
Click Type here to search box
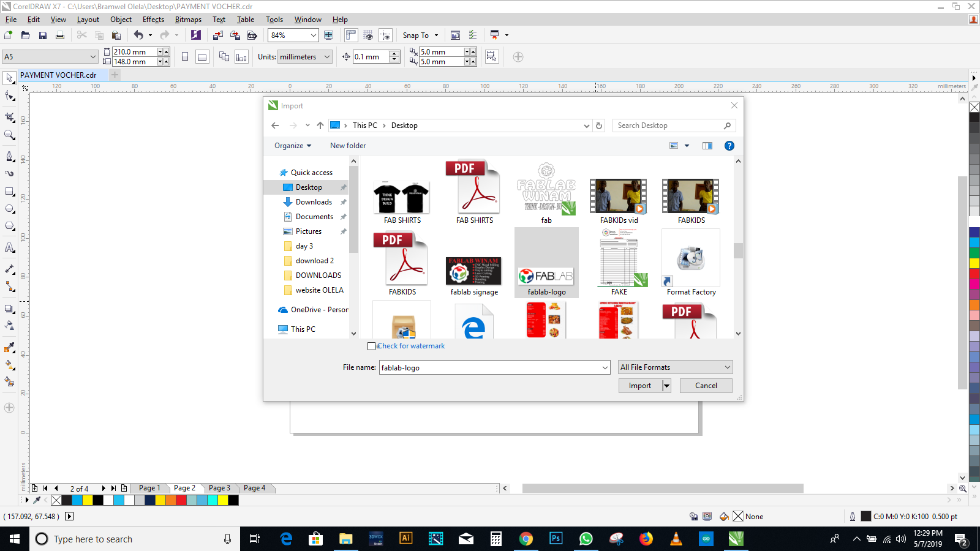coord(135,539)
